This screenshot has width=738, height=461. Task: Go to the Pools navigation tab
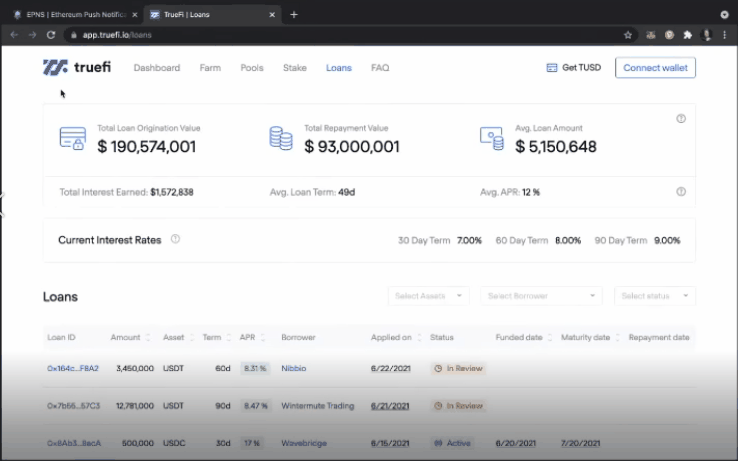tap(252, 68)
